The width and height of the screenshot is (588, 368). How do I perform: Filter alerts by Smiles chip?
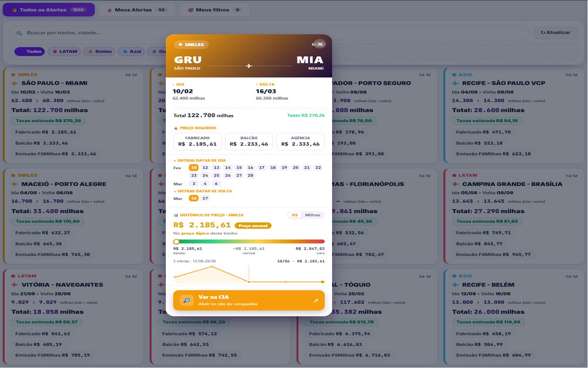pos(100,52)
